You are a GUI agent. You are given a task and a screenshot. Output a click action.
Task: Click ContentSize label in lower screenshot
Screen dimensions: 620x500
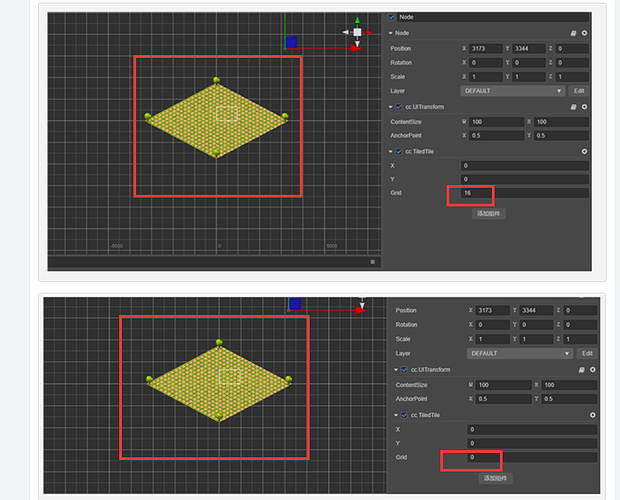click(x=411, y=385)
